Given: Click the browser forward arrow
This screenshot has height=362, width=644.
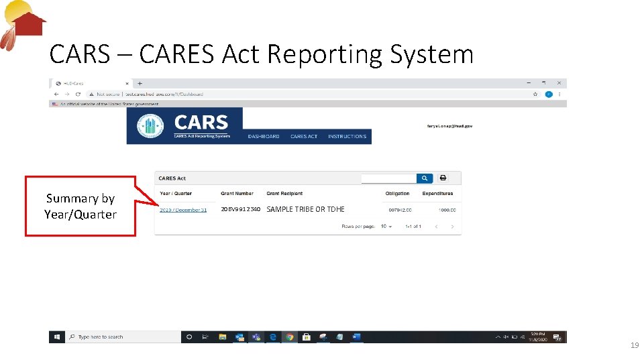Looking at the screenshot, I should (x=67, y=94).
